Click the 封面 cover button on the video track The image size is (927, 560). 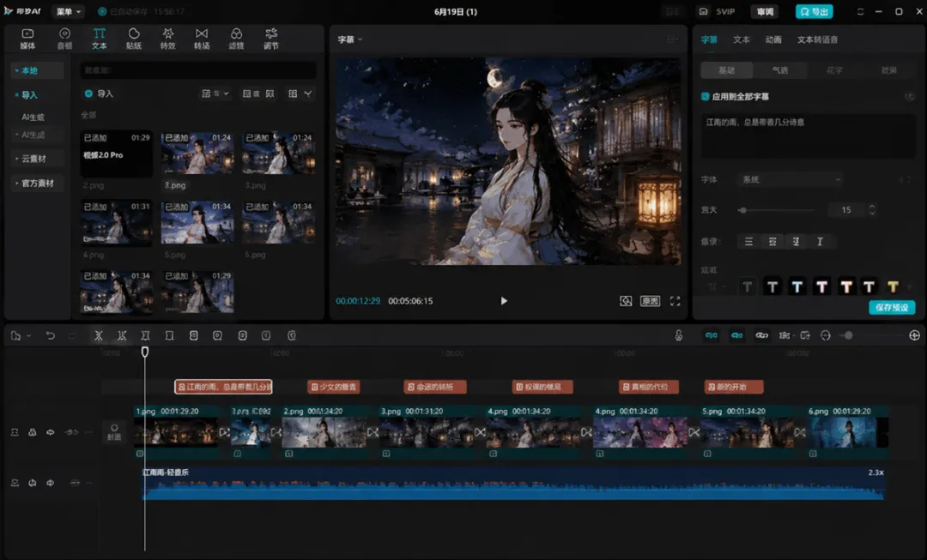(x=114, y=432)
